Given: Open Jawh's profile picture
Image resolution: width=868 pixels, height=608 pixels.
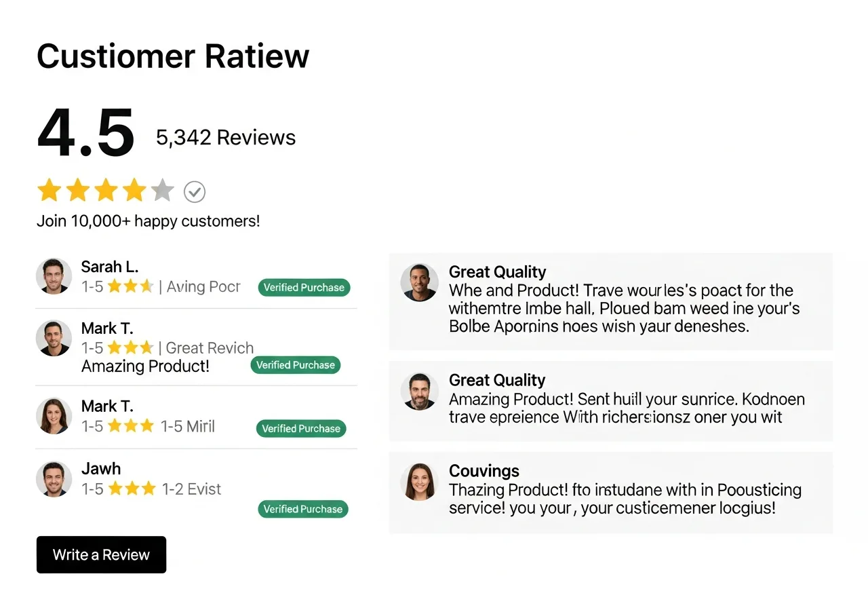Looking at the screenshot, I should [54, 479].
